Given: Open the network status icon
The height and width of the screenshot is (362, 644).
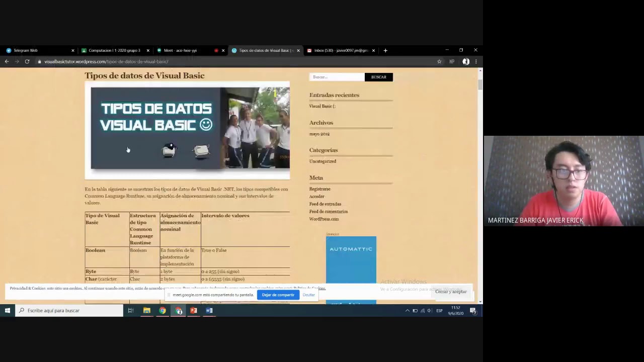Looking at the screenshot, I should (423, 311).
